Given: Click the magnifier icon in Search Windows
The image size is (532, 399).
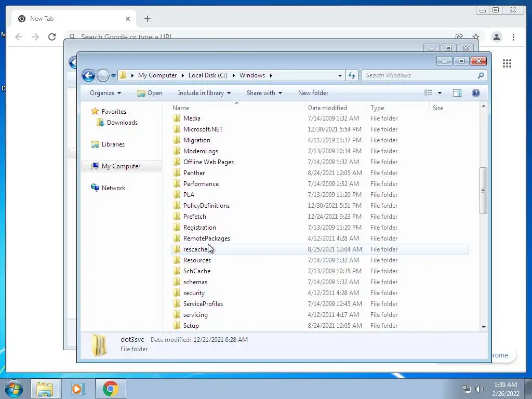Looking at the screenshot, I should point(481,75).
